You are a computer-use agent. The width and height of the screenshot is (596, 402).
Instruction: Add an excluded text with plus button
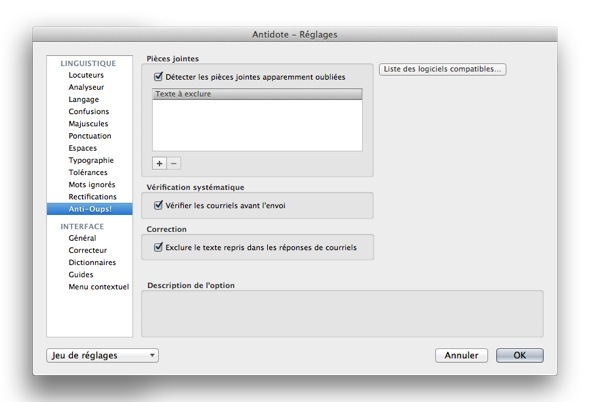159,163
